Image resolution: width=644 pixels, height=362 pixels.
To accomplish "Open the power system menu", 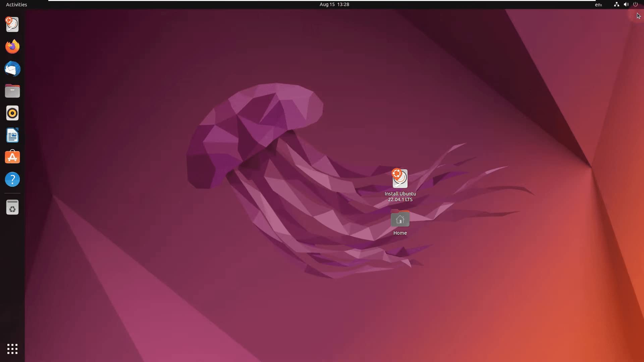I will 635,4.
